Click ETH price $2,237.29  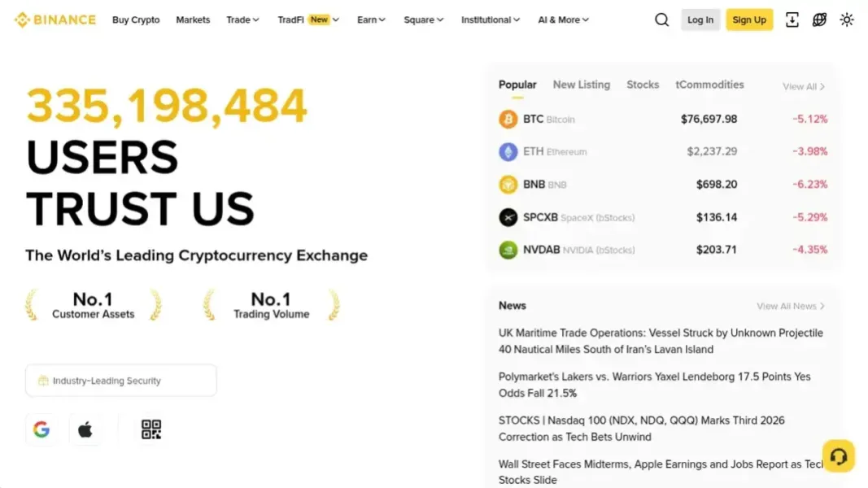tap(711, 151)
